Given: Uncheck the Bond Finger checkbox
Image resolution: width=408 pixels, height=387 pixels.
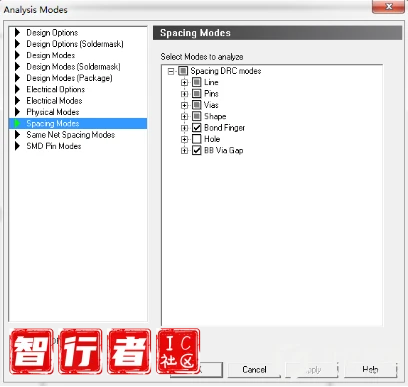Looking at the screenshot, I should click(x=197, y=128).
